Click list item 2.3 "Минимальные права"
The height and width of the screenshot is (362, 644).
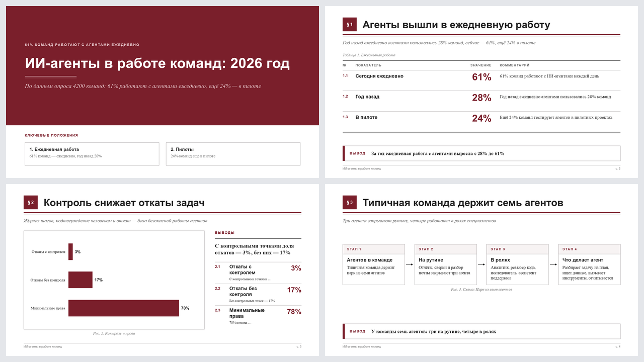pyautogui.click(x=258, y=316)
